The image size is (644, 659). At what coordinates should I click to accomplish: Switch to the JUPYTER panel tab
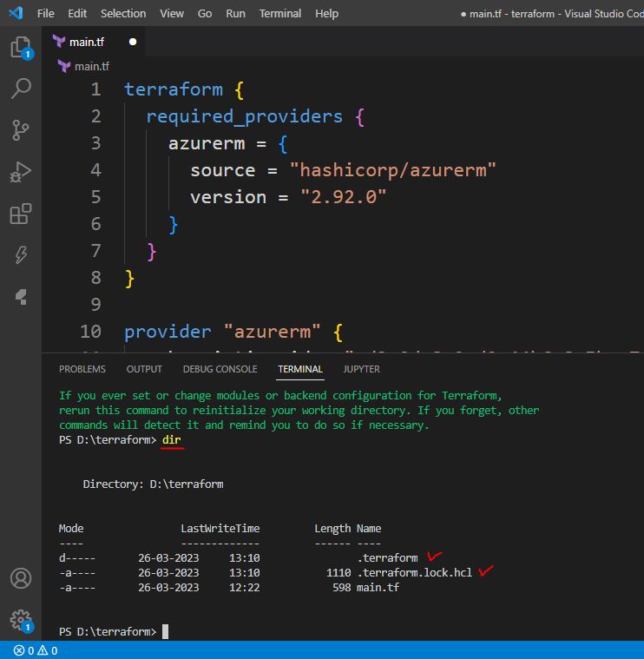pos(361,369)
